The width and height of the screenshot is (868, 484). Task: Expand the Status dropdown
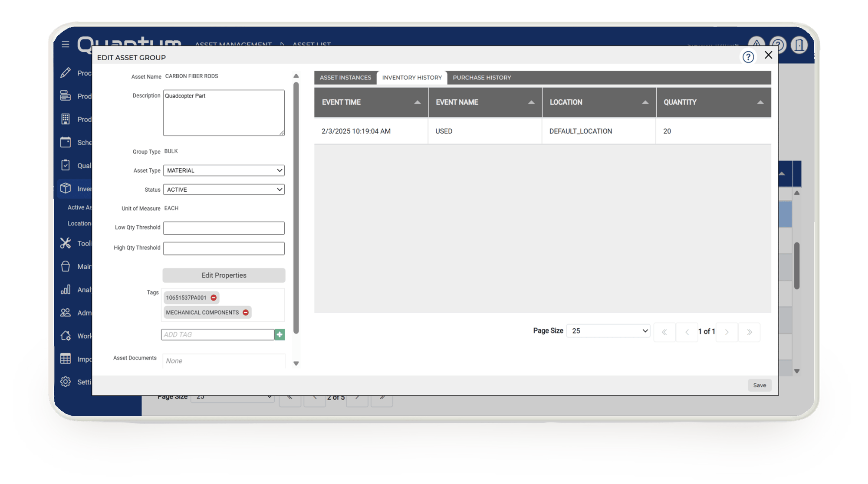[x=224, y=190]
